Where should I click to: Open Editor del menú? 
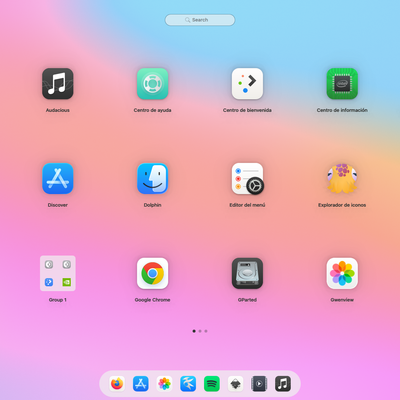pyautogui.click(x=247, y=178)
